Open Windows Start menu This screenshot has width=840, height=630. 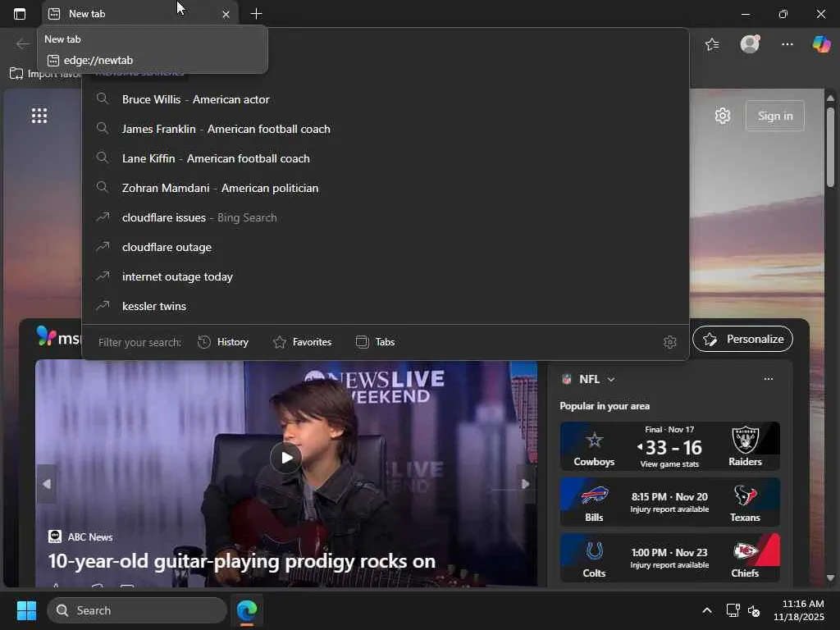tap(26, 610)
